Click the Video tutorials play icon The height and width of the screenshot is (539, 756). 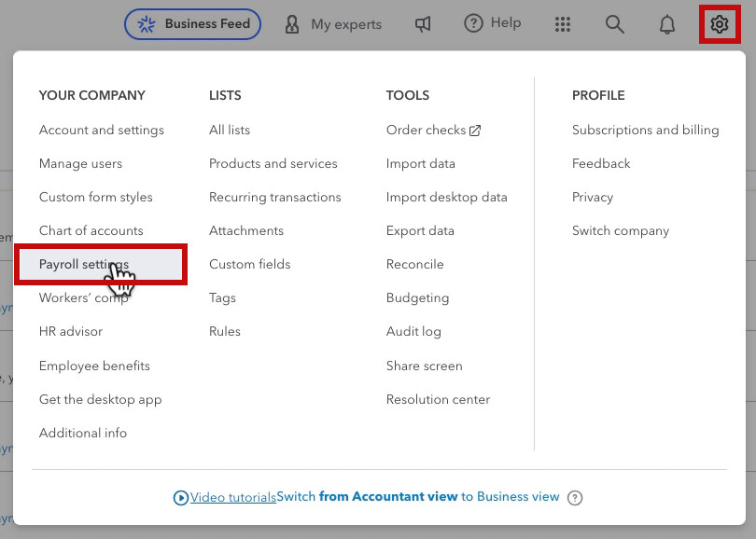pyautogui.click(x=181, y=498)
